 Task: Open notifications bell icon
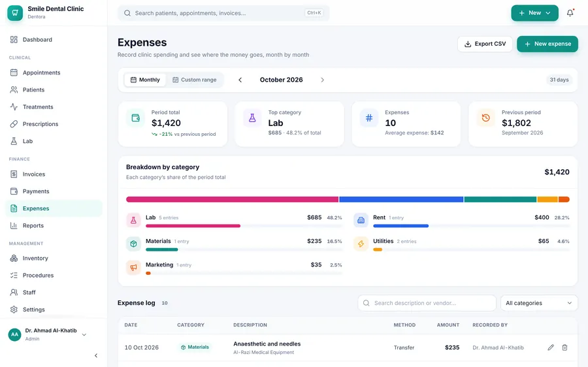[570, 13]
